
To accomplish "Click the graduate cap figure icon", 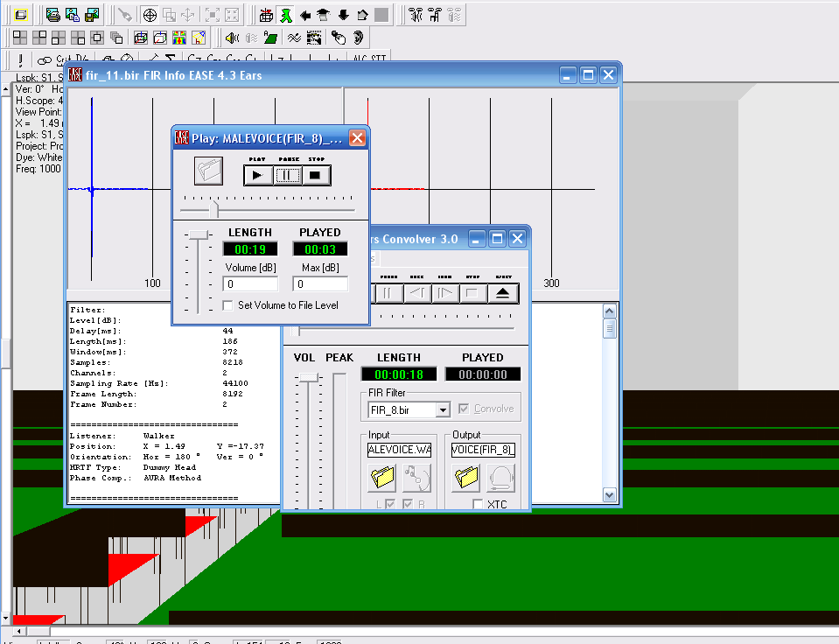I will (x=323, y=15).
